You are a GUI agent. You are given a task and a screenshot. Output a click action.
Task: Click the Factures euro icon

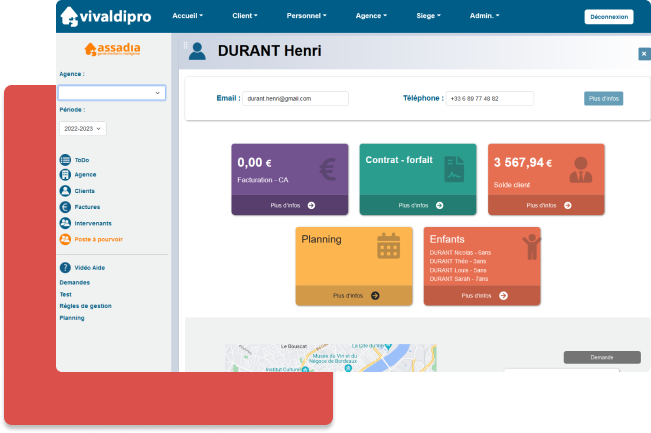coord(65,207)
